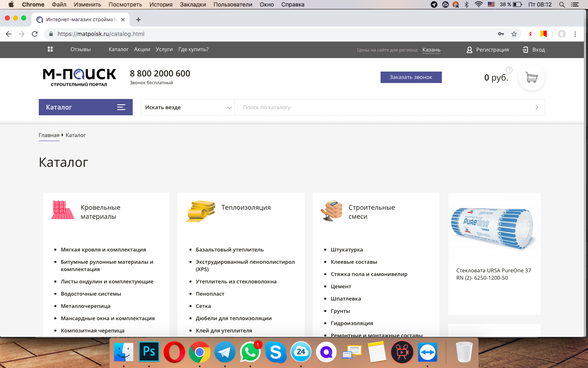Submit search using the arrow icon
The height and width of the screenshot is (368, 588).
537,107
